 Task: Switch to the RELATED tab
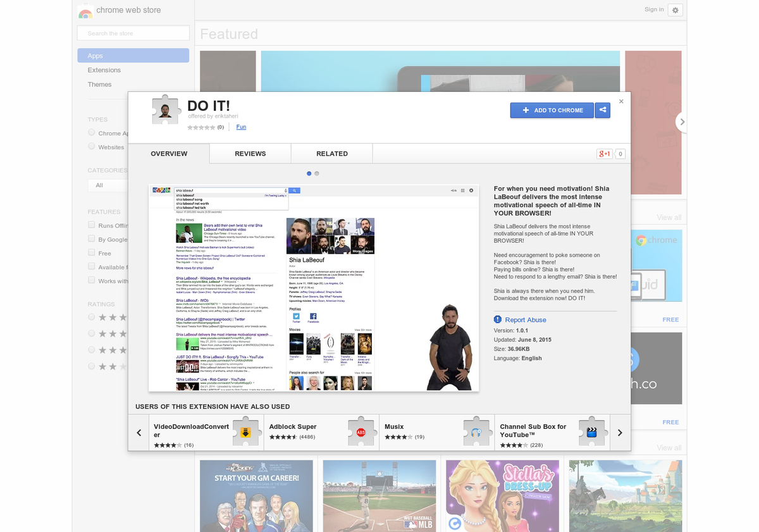332,154
